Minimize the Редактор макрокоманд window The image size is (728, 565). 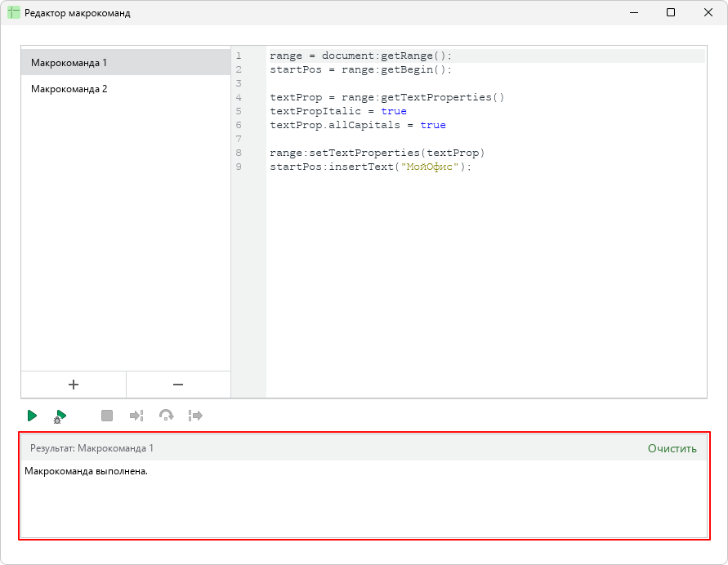pyautogui.click(x=634, y=12)
